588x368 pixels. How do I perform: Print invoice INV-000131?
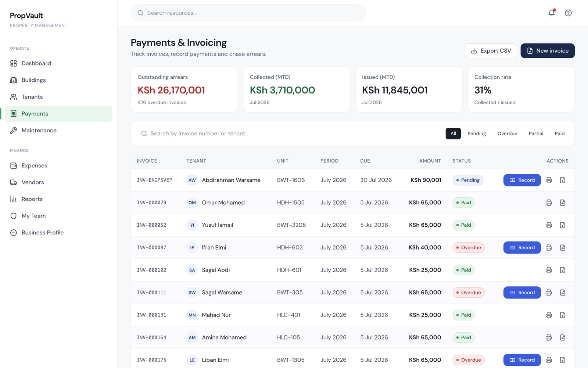(x=549, y=315)
